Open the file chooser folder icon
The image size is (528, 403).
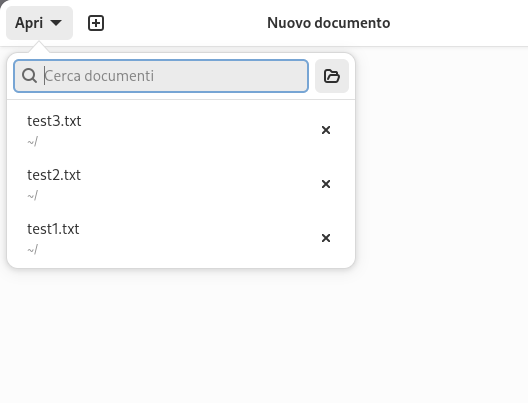click(332, 76)
